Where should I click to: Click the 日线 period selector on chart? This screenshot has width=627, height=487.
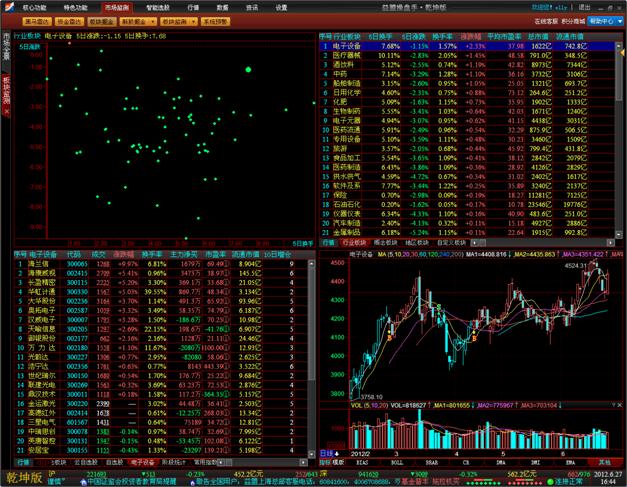[x=329, y=453]
